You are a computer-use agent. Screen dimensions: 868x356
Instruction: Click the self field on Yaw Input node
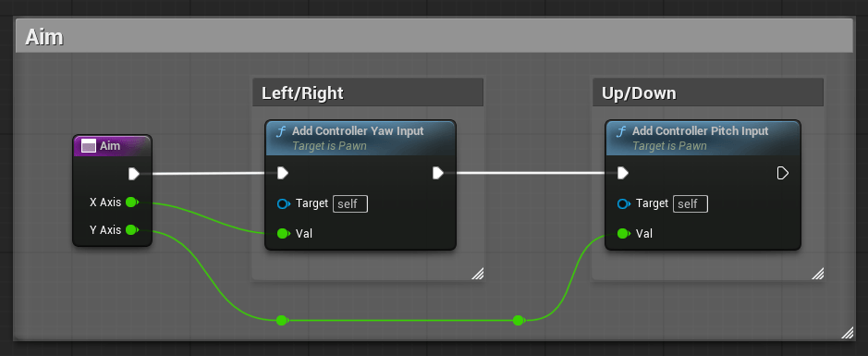350,203
